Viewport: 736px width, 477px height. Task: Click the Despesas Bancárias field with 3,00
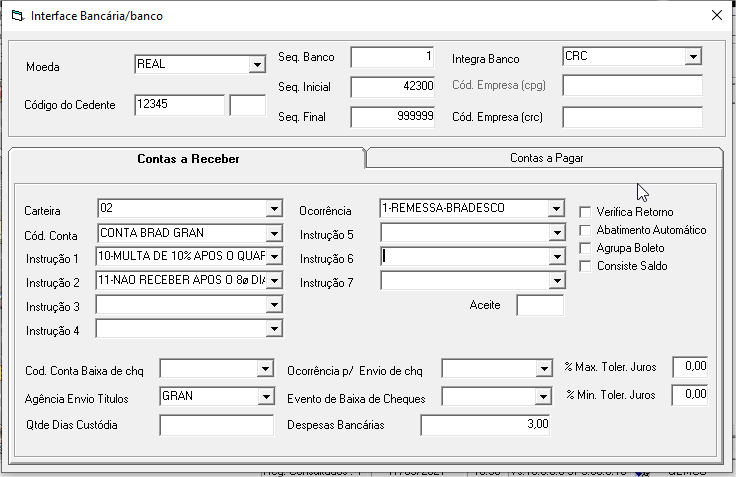pyautogui.click(x=485, y=425)
